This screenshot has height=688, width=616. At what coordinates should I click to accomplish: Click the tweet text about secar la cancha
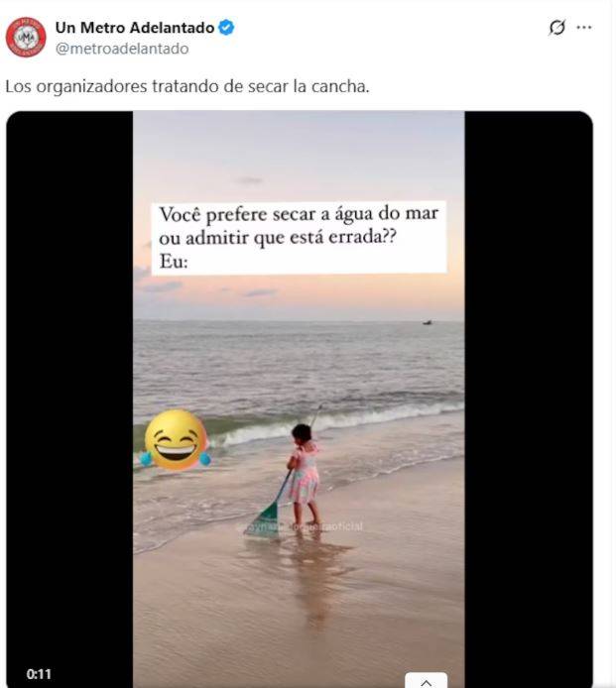[x=187, y=86]
